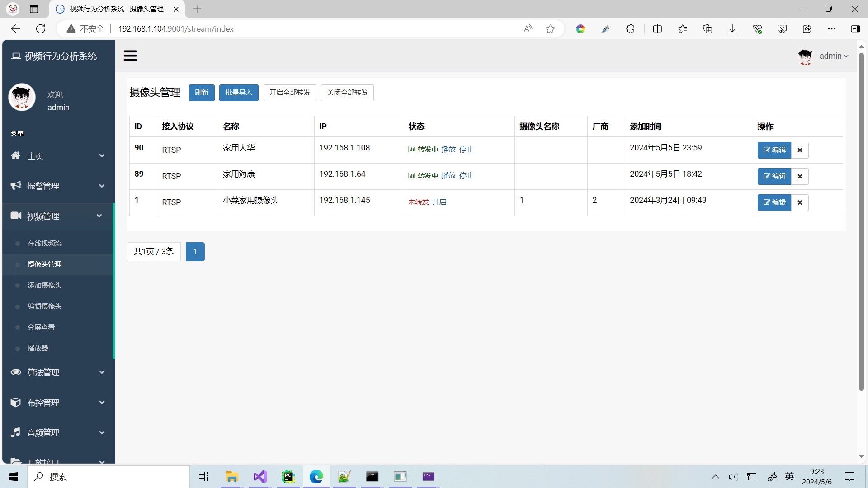Click the read aloud icon in address bar
This screenshot has width=868, height=488.
point(528,29)
